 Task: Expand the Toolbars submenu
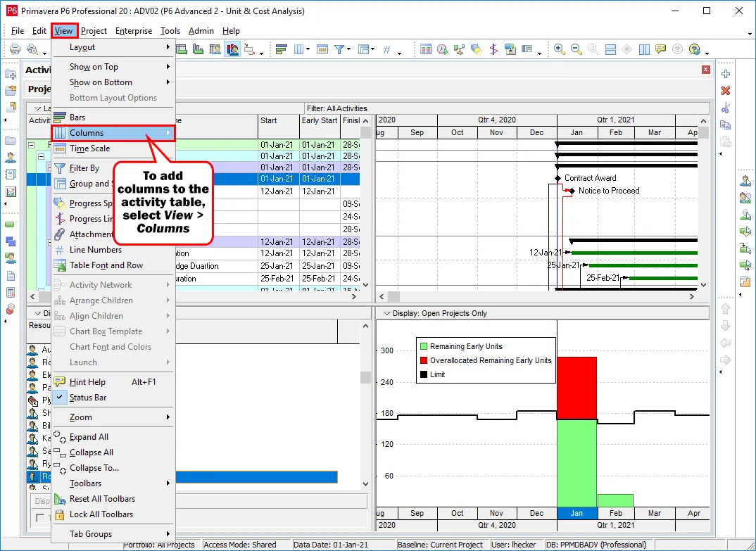point(85,483)
